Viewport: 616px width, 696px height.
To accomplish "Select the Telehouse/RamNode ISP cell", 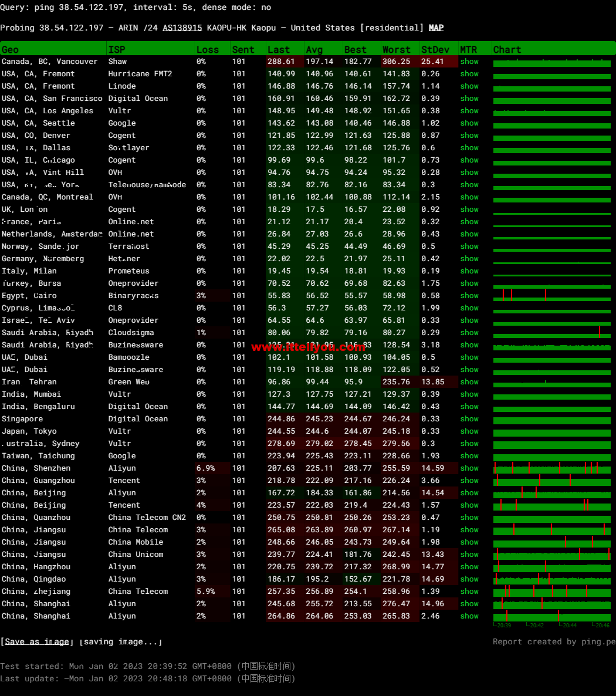I will [x=147, y=185].
